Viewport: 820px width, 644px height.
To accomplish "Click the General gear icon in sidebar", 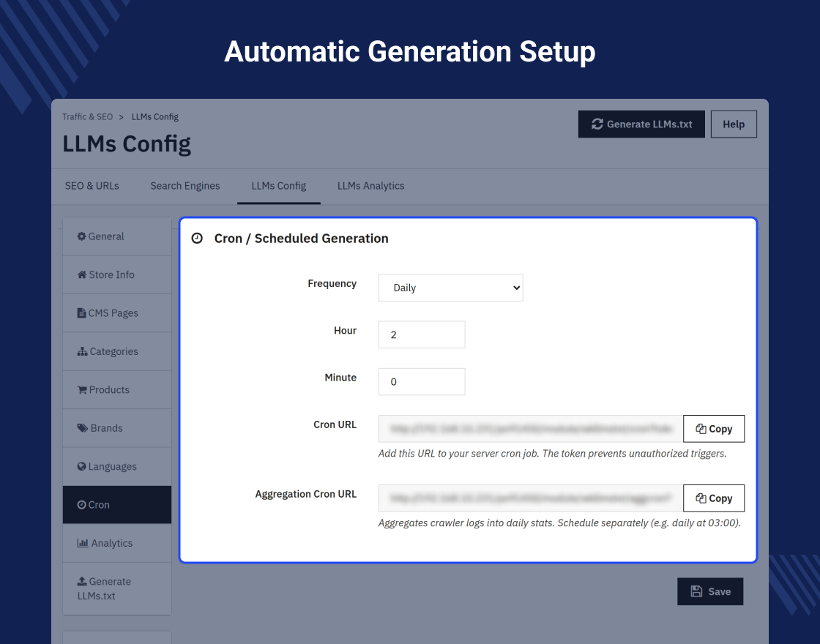I will click(81, 236).
